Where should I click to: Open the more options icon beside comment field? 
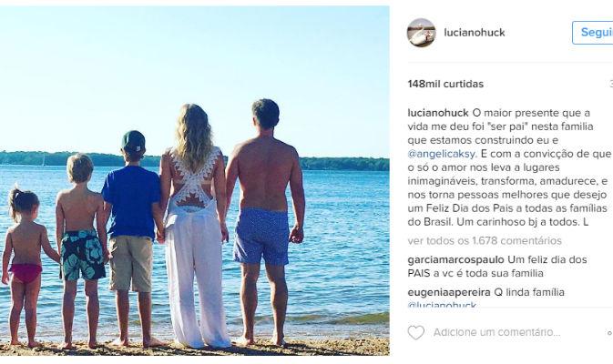tap(610, 333)
